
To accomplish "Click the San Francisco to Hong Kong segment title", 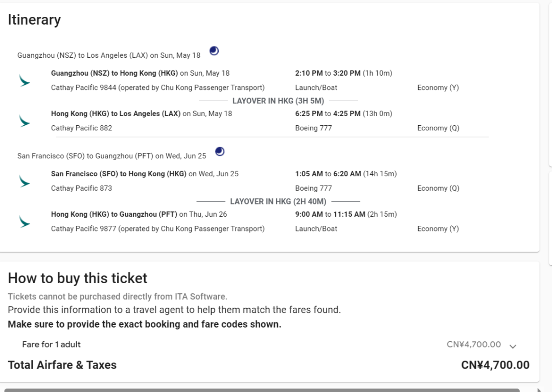I will [x=119, y=174].
